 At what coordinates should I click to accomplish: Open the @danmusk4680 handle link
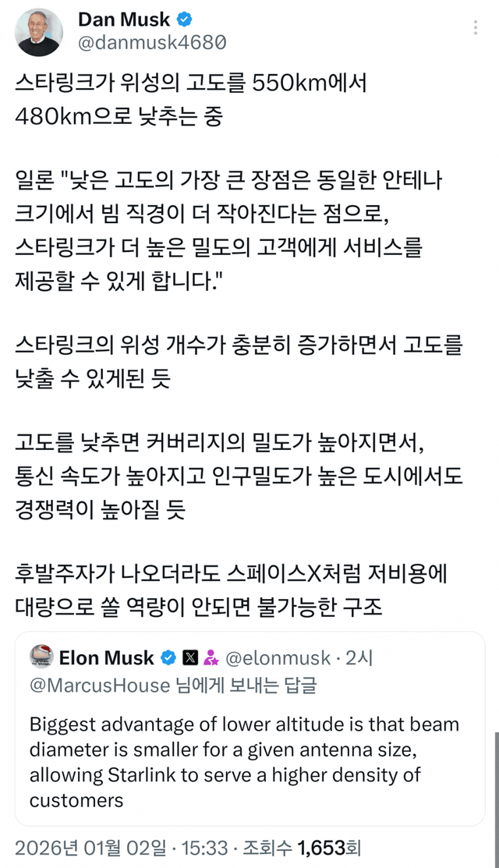coord(152,43)
